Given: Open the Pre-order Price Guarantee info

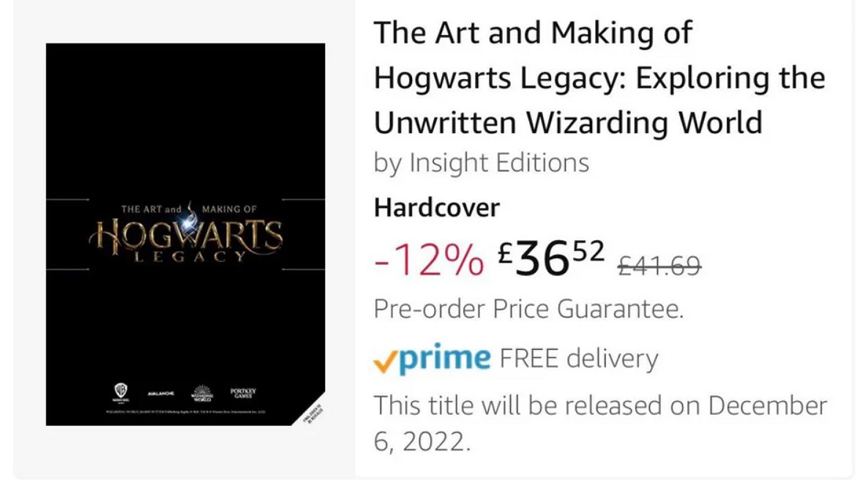Looking at the screenshot, I should [528, 309].
